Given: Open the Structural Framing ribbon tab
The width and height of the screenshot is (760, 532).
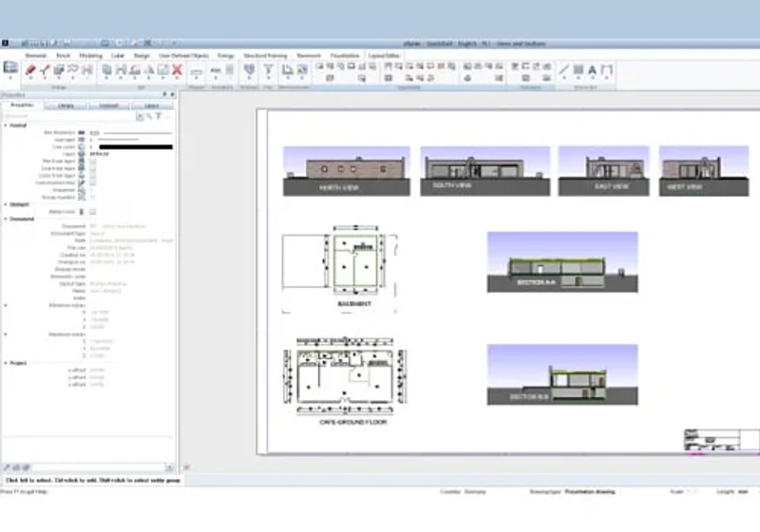Looking at the screenshot, I should tap(265, 56).
